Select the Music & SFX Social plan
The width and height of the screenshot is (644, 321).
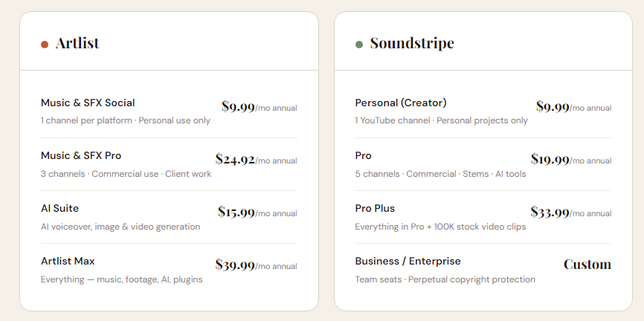click(88, 103)
